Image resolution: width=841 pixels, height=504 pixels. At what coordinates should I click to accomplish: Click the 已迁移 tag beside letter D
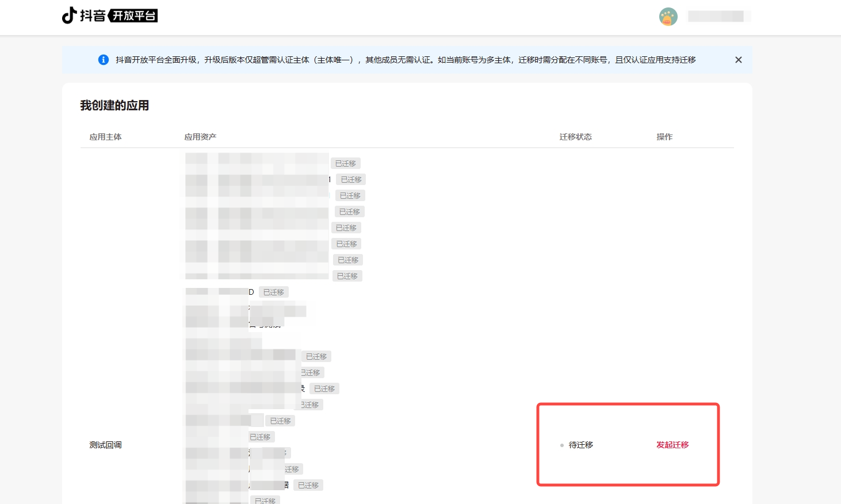(274, 293)
